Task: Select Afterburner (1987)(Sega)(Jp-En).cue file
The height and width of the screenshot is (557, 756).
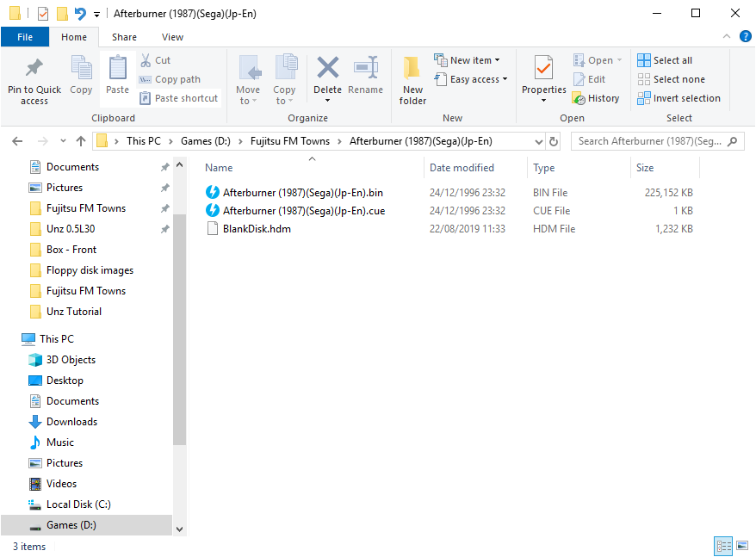Action: point(304,211)
